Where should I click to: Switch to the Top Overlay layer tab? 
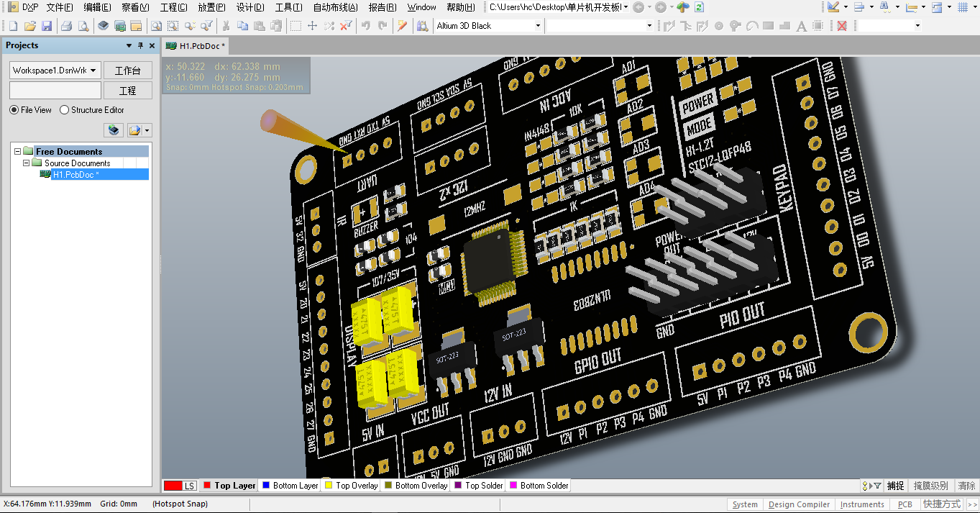(x=351, y=486)
